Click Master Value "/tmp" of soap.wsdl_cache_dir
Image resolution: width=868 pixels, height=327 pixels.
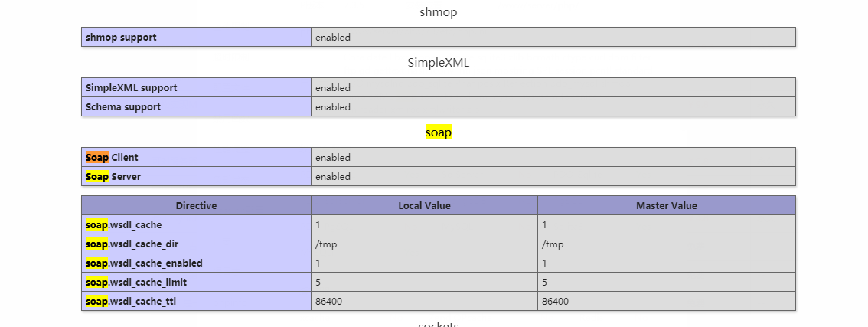(x=553, y=244)
